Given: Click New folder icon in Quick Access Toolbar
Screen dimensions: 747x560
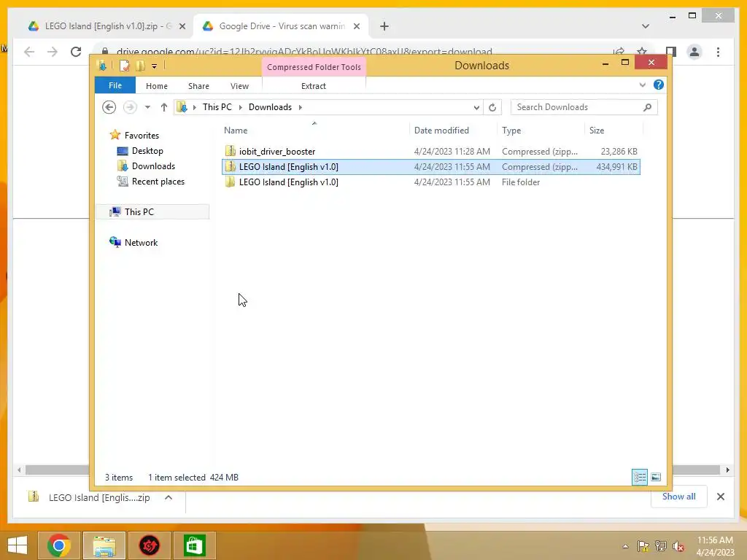Looking at the screenshot, I should (140, 66).
